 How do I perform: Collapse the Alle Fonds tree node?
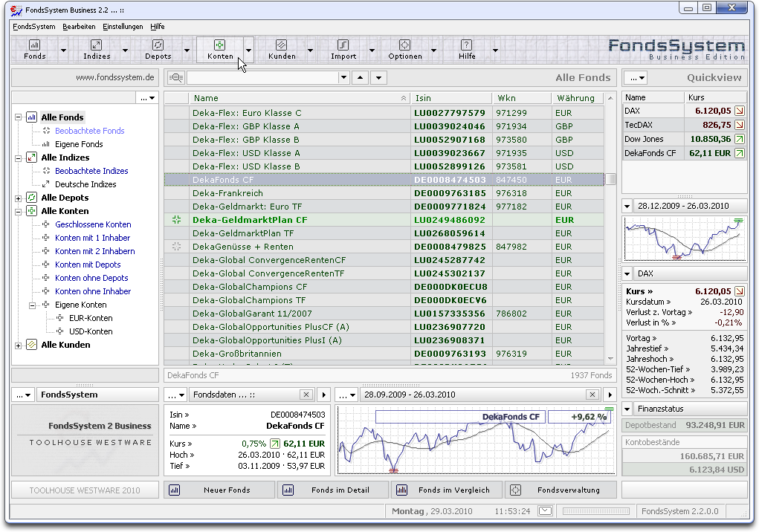click(19, 117)
